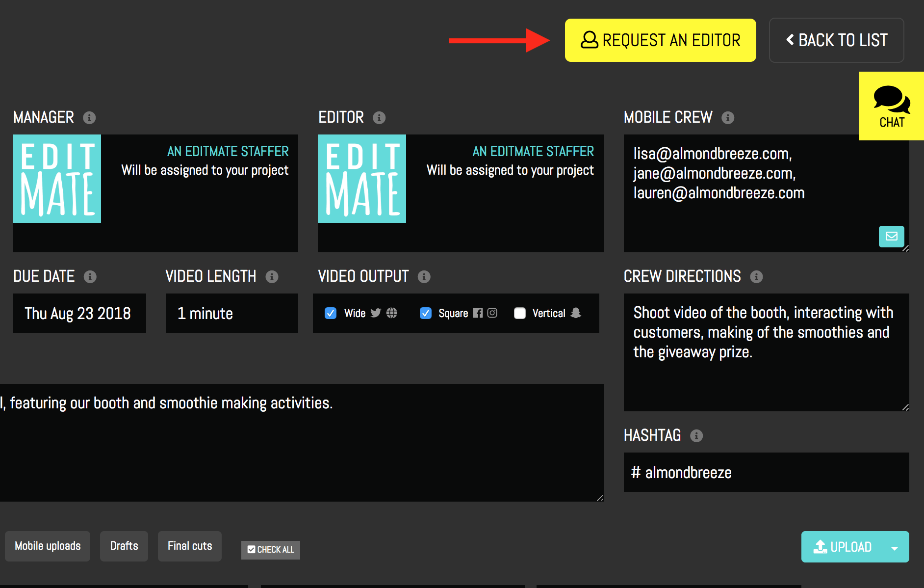Show info for Due Date

[90, 277]
